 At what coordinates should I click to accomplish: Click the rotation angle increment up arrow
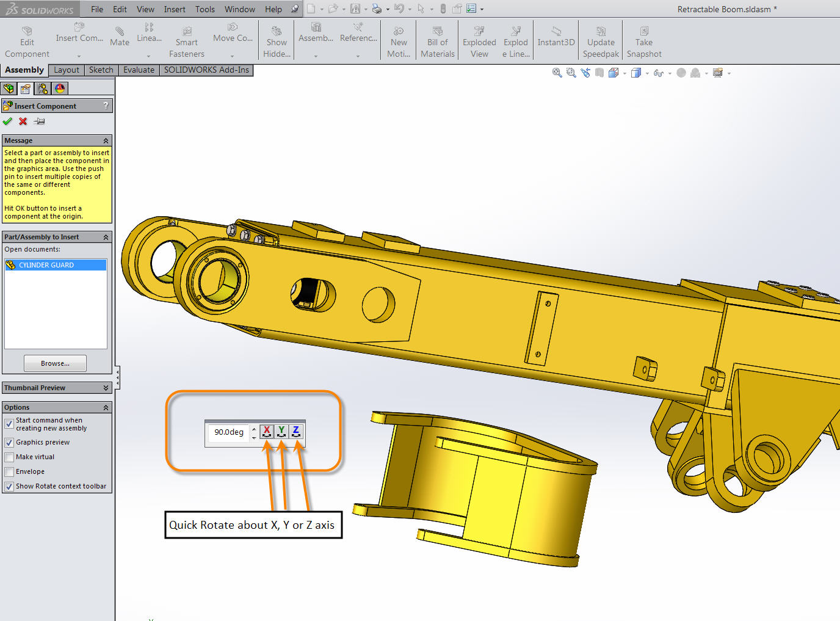pos(254,428)
